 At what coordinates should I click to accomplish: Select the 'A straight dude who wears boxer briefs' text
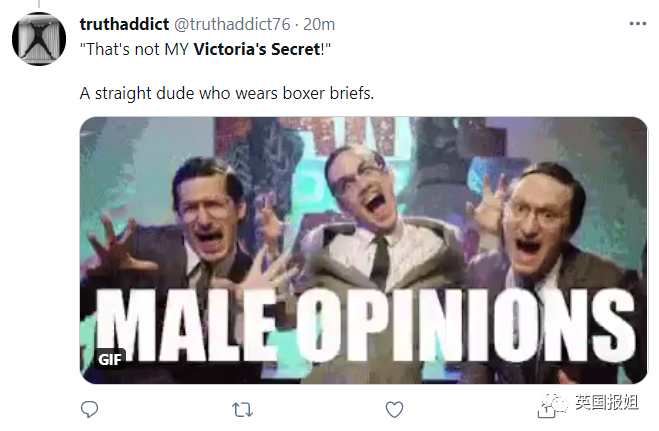point(227,93)
